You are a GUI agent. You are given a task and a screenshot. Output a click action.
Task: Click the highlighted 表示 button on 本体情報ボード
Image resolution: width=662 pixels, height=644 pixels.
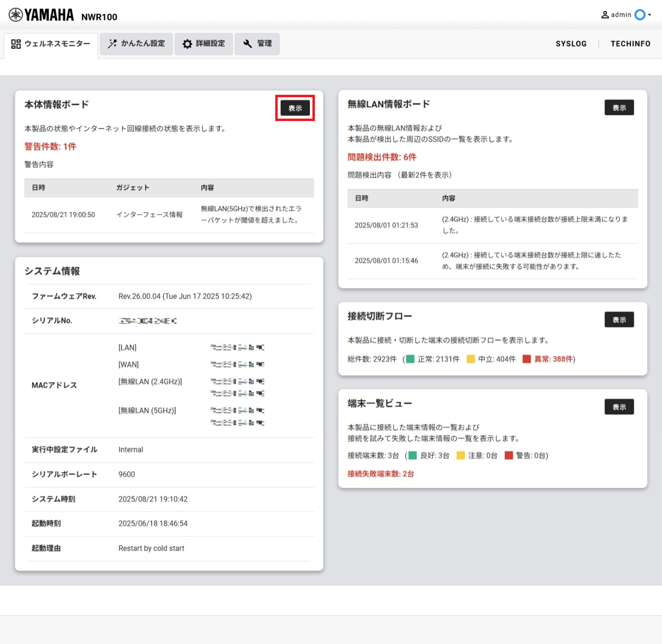295,108
